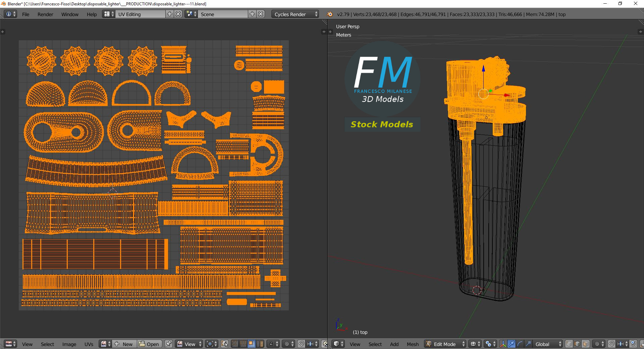
Task: Toggle 3D manipulator visibility
Action: (x=503, y=344)
